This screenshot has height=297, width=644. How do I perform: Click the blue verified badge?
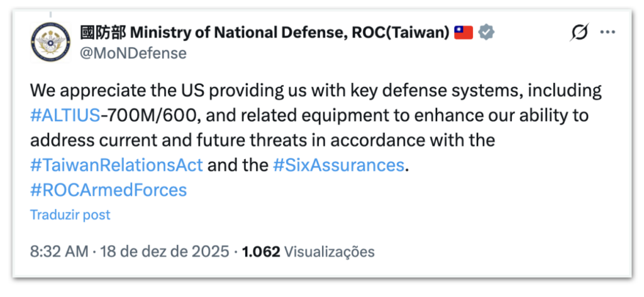[x=486, y=32]
